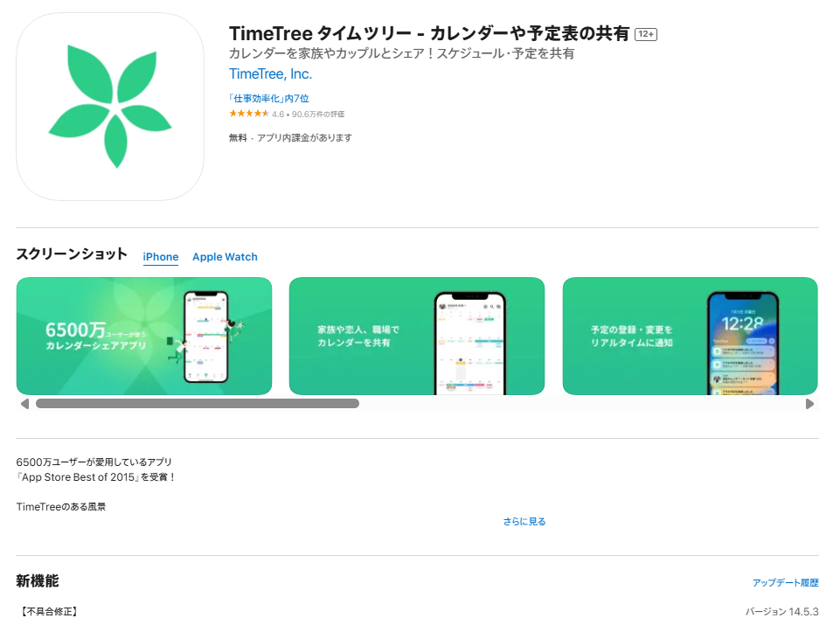The height and width of the screenshot is (625, 840).
Task: Open the realtime notification screenshot thumbnail
Action: click(x=690, y=336)
